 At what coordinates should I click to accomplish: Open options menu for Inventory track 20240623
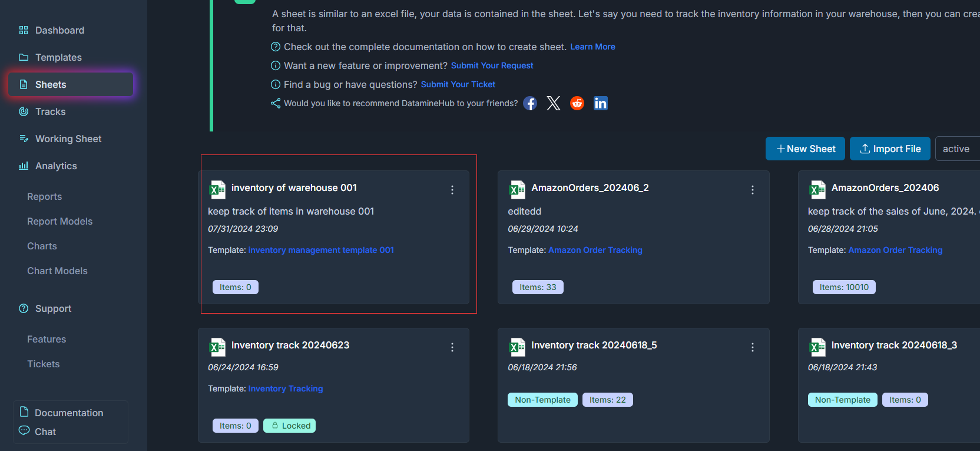(452, 347)
